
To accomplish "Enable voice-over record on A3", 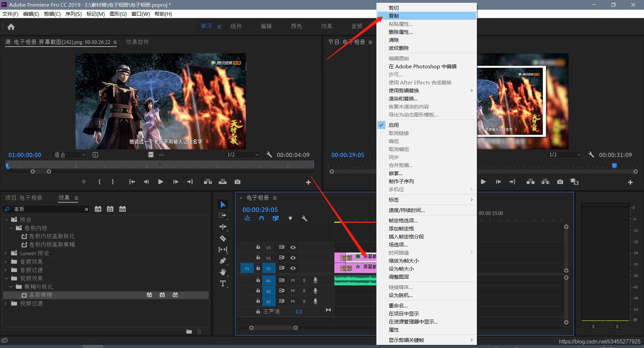I will point(315,301).
